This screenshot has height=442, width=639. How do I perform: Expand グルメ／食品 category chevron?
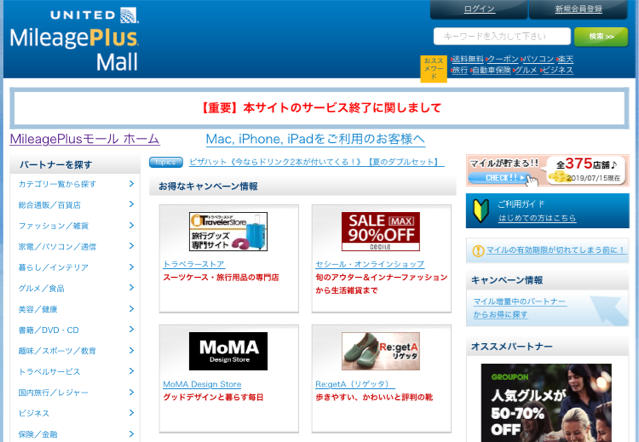coord(131,288)
